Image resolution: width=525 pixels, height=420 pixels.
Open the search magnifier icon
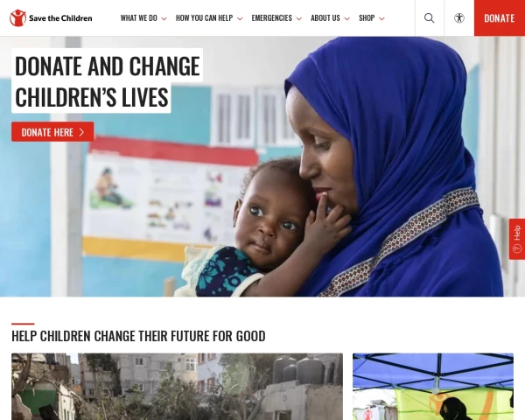tap(430, 18)
